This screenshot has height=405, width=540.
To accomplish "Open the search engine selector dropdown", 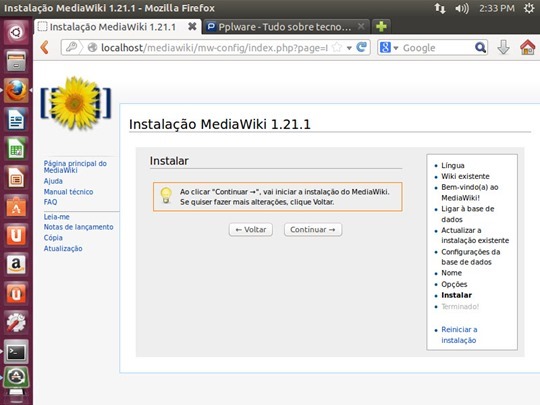I will [389, 48].
